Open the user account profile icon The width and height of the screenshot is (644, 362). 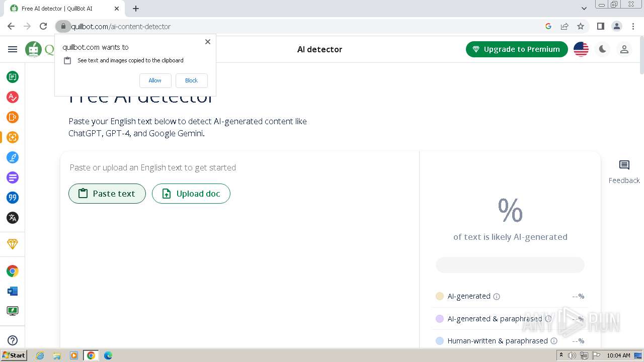pos(624,49)
